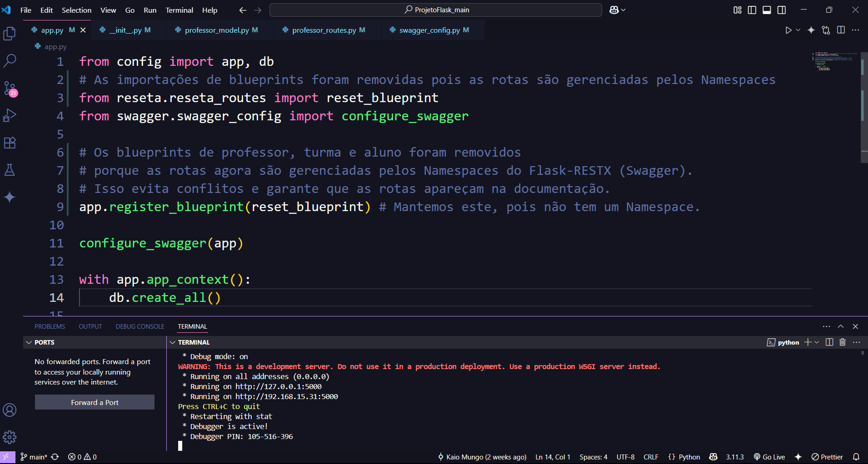Open run options dropdown next to play
The width and height of the screenshot is (868, 464).
[798, 30]
